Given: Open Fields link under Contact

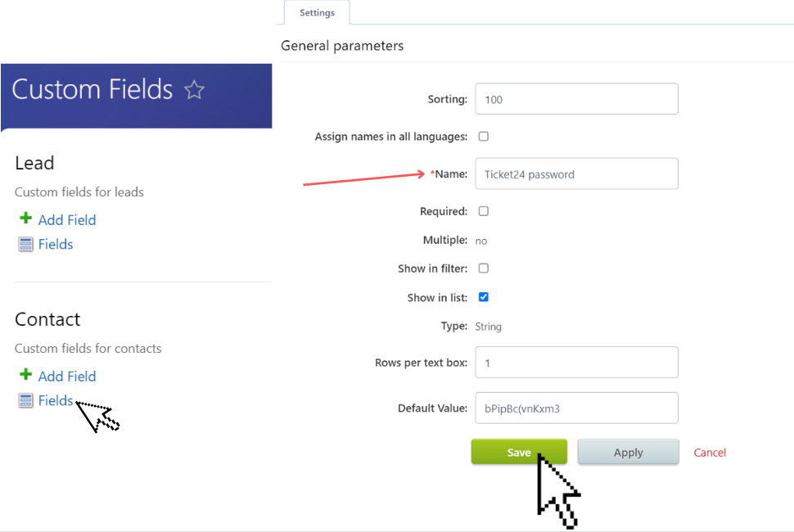Looking at the screenshot, I should pyautogui.click(x=56, y=401).
